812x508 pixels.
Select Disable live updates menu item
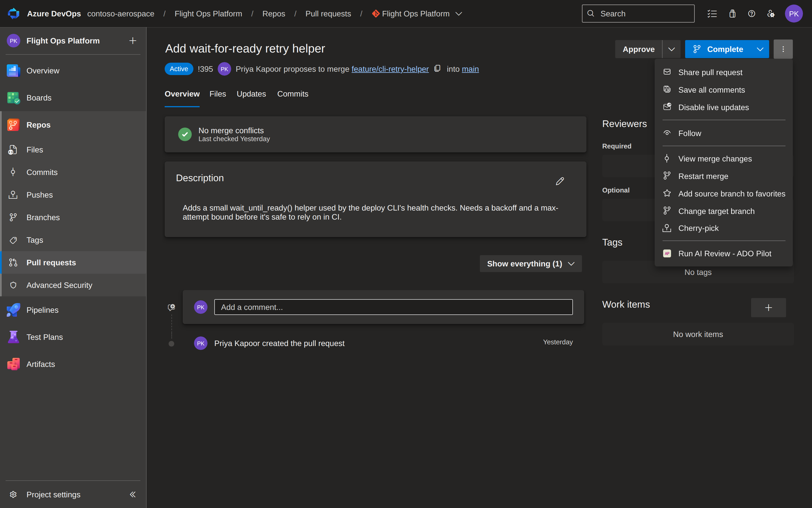click(723, 107)
